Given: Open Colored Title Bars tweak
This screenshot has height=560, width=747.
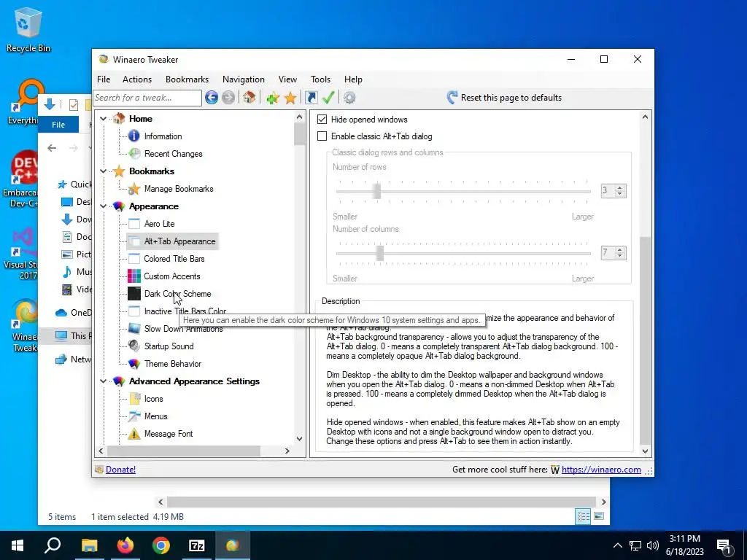Looking at the screenshot, I should [174, 259].
